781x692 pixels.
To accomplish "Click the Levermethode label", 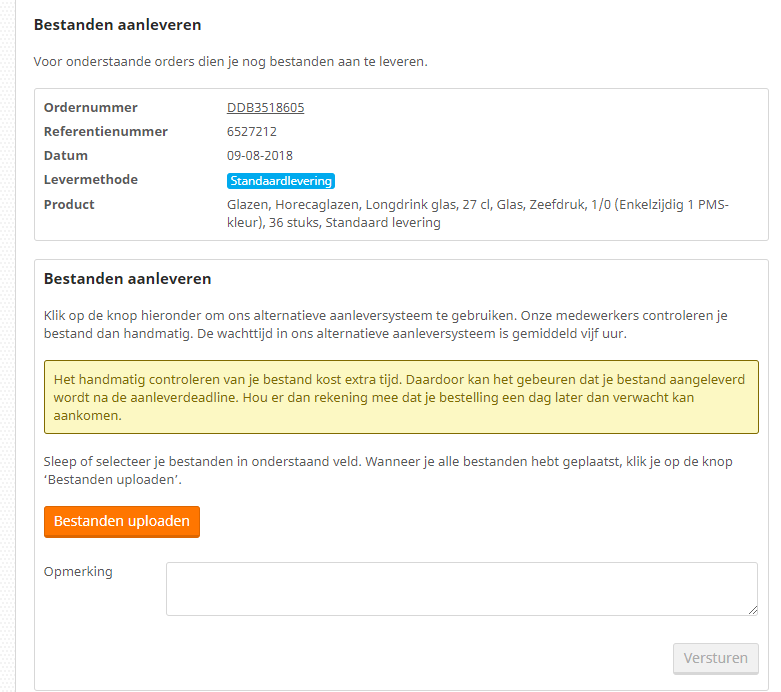I will coord(91,180).
